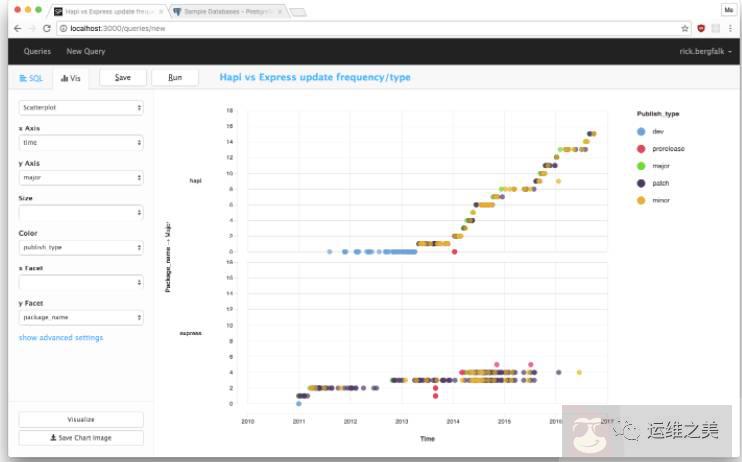Reload the page with the refresh icon
742x462 pixels.
pos(47,29)
